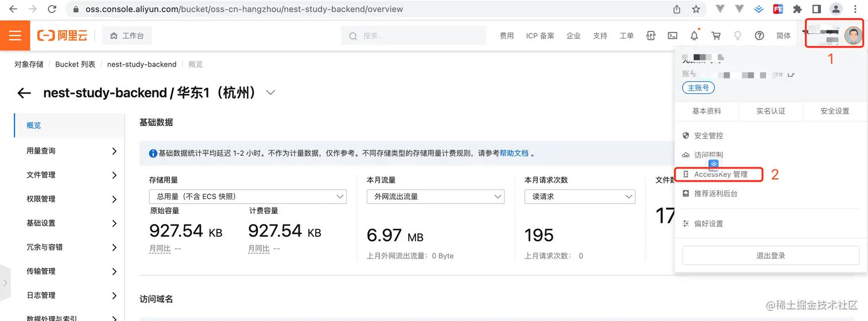Open the 总用量（不含 ECS 快照）dropdown
868x321 pixels.
tap(247, 197)
